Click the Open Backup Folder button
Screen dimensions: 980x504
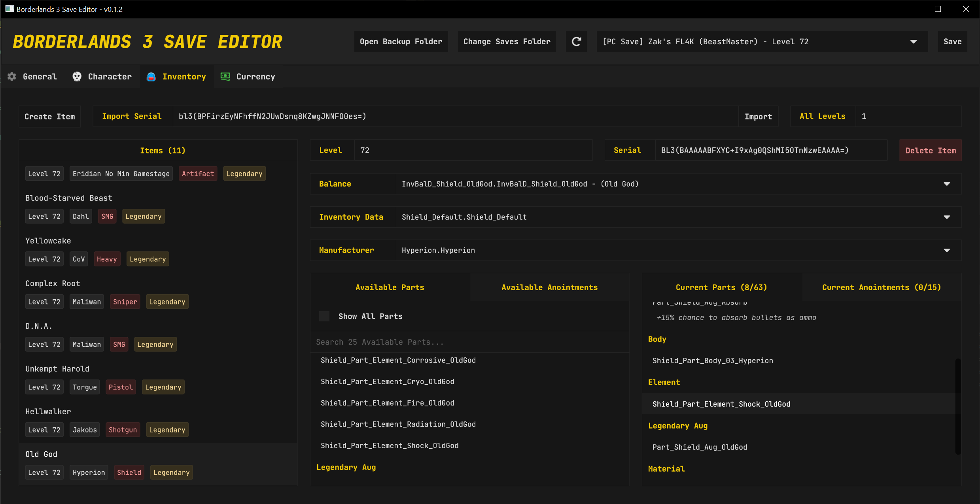(x=401, y=42)
